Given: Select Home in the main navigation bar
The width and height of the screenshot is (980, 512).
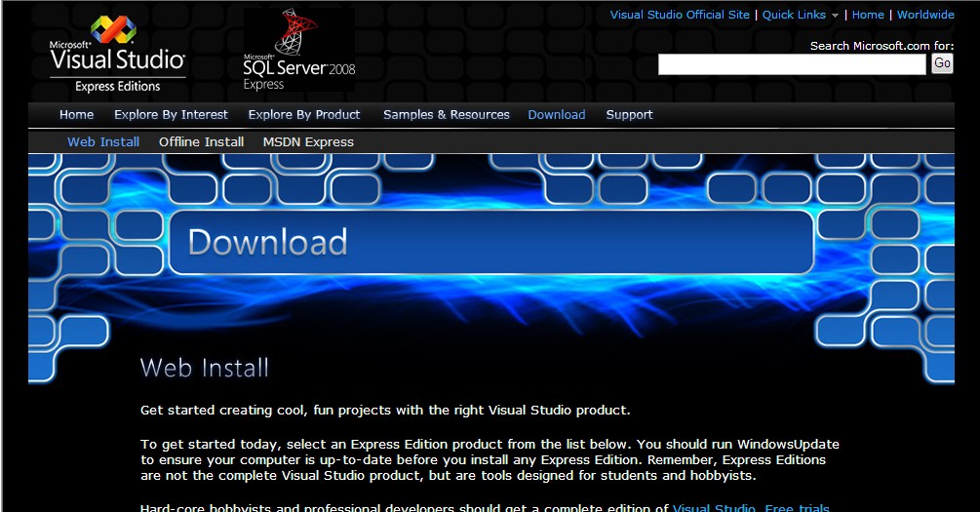Looking at the screenshot, I should (76, 114).
